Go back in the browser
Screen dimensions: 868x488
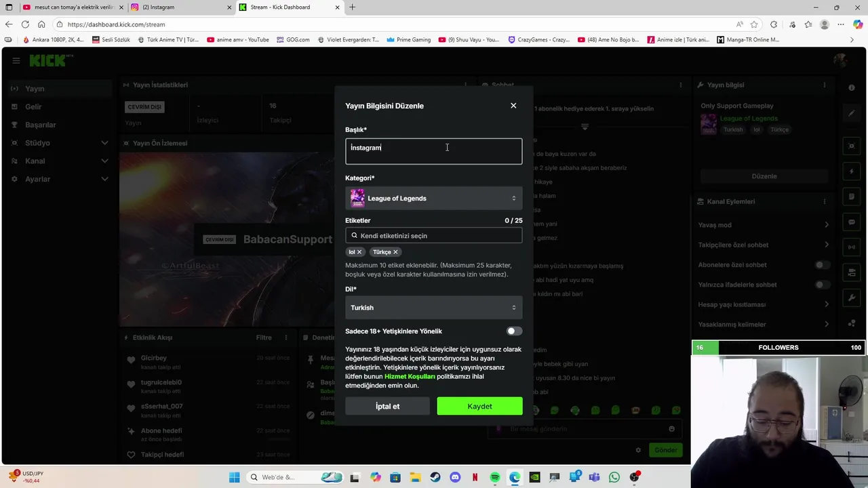(9, 24)
